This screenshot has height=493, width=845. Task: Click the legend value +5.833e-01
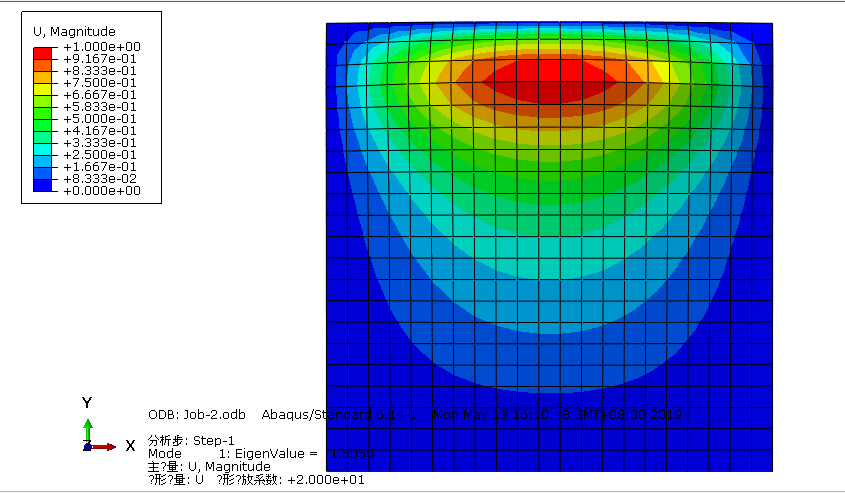tap(100, 107)
